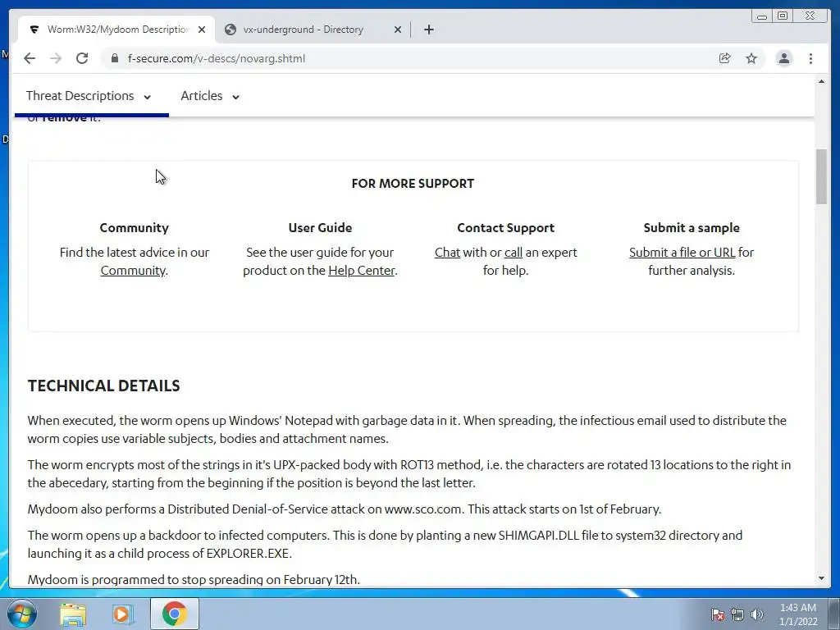840x630 pixels.
Task: Open network status tray icon
Action: click(737, 615)
